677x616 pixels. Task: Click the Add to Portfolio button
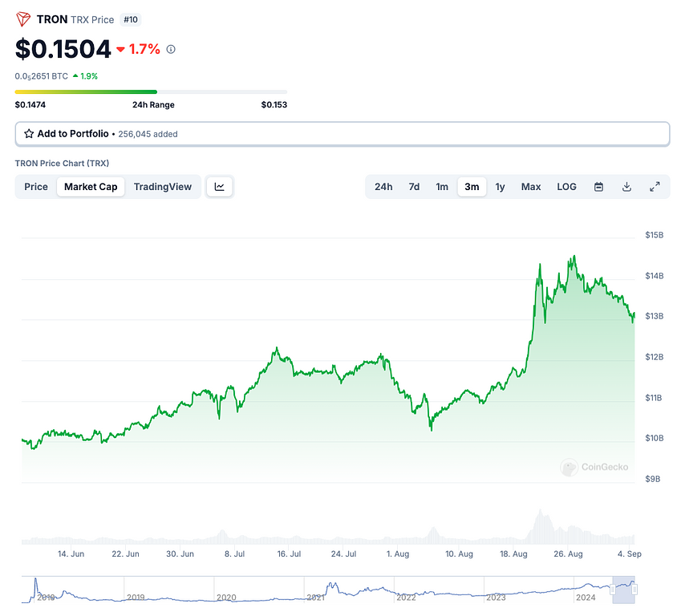tap(342, 134)
